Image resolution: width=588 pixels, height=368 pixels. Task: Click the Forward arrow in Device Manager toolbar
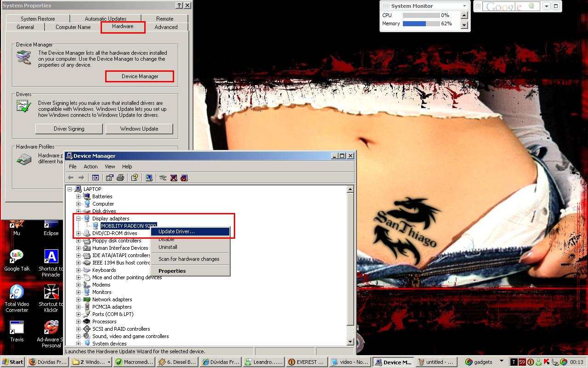tap(81, 178)
